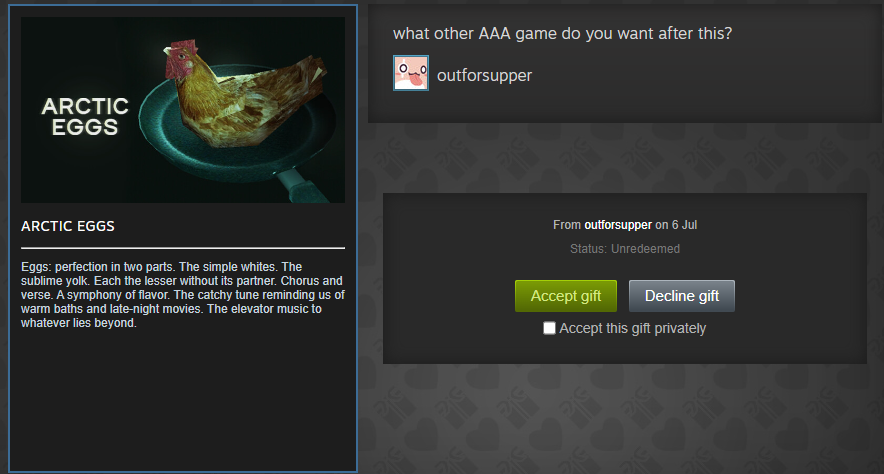Decline the gift with Decline gift button
884x474 pixels.
[x=682, y=296]
